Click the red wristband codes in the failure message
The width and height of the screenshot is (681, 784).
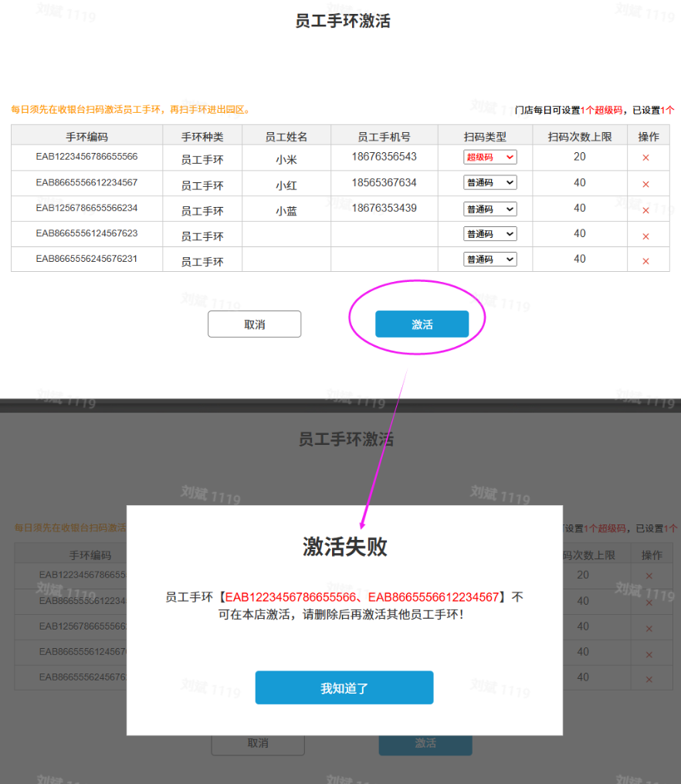pos(361,597)
